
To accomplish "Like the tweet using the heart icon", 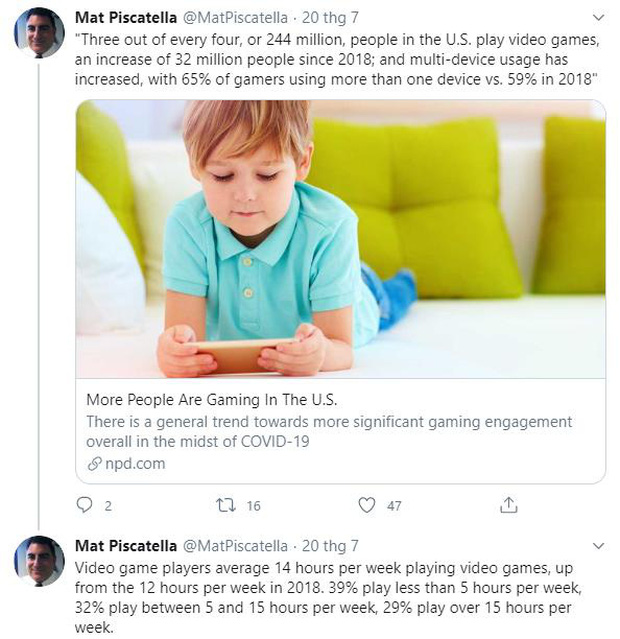I will [367, 505].
